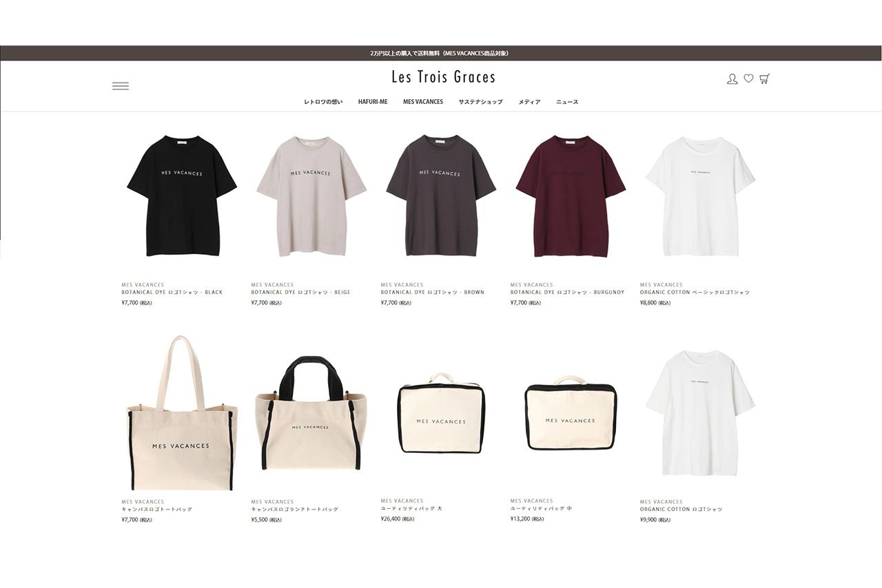The image size is (882, 588).
Task: Click the Les Trois Graces logo
Action: 444,76
